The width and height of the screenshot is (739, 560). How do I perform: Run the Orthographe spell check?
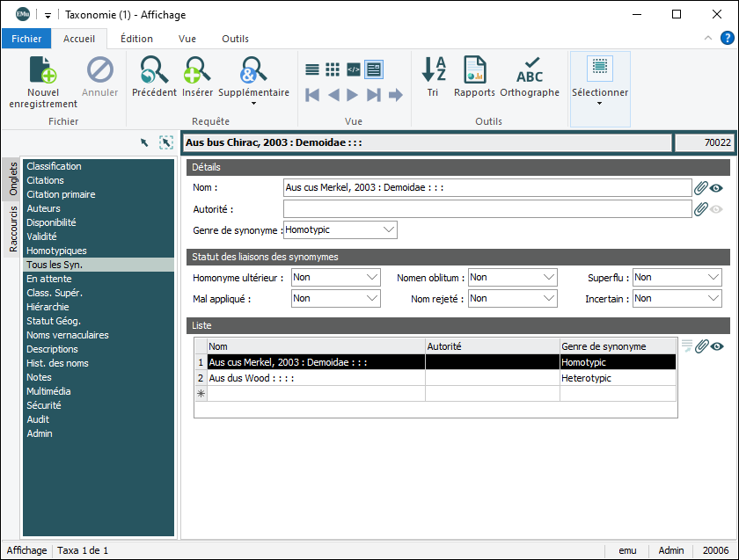[530, 70]
